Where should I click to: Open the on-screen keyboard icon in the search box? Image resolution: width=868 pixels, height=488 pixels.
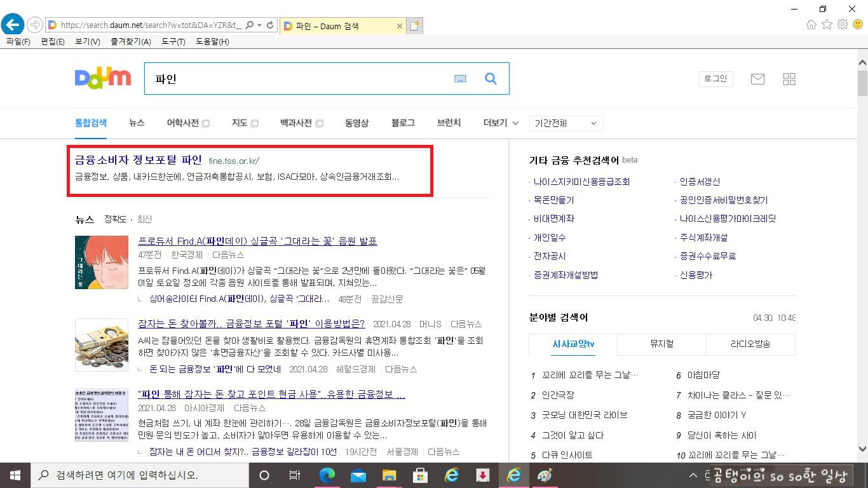(460, 78)
